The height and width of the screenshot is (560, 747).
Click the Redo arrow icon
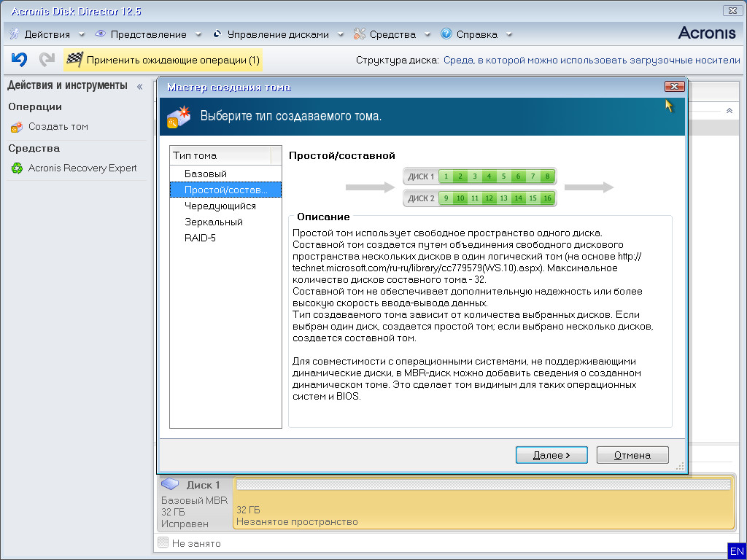(47, 60)
